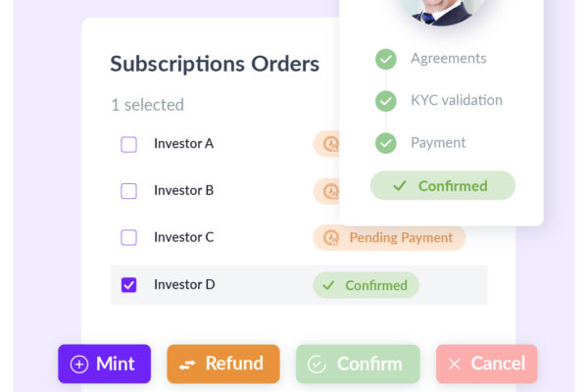Click the KYC validation checkmark icon
The width and height of the screenshot is (588, 392).
pos(386,101)
